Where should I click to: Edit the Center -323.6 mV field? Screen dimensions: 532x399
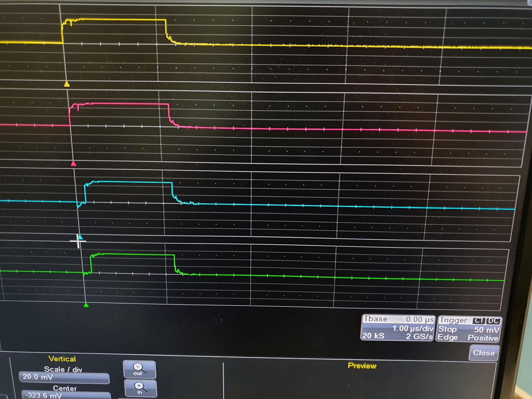[x=66, y=395]
